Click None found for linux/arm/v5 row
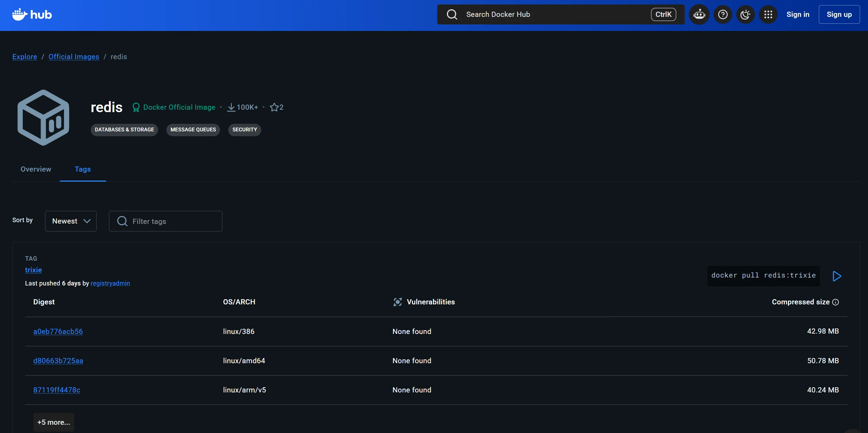This screenshot has width=868, height=433. coord(412,390)
